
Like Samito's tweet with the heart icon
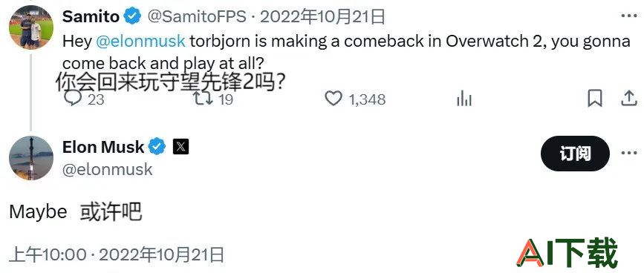coord(334,99)
